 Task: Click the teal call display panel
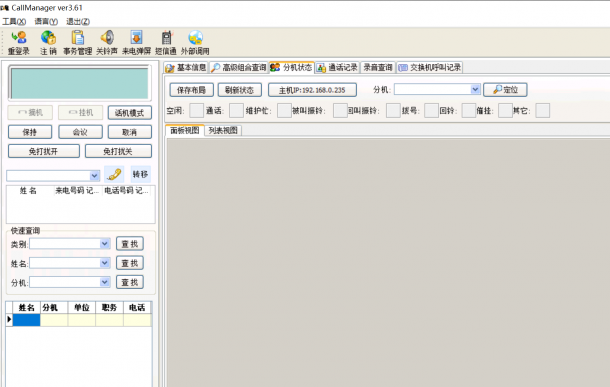tap(80, 83)
